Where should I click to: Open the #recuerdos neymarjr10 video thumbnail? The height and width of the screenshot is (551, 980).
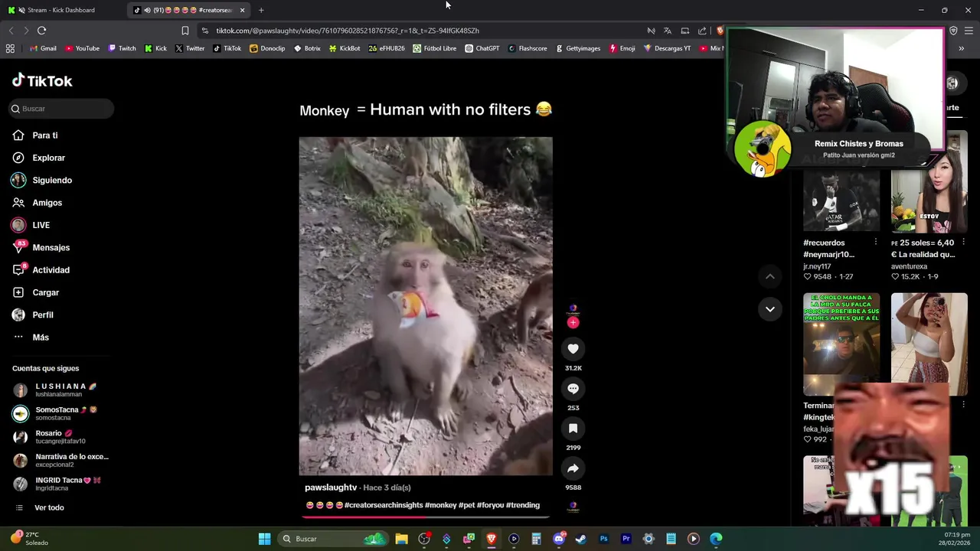click(841, 201)
